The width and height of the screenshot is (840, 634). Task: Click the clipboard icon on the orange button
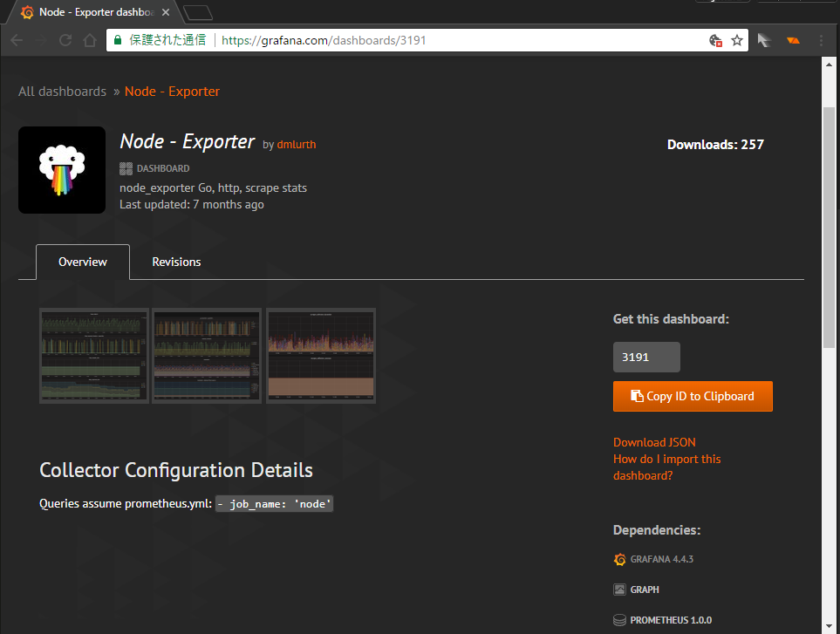pos(637,396)
